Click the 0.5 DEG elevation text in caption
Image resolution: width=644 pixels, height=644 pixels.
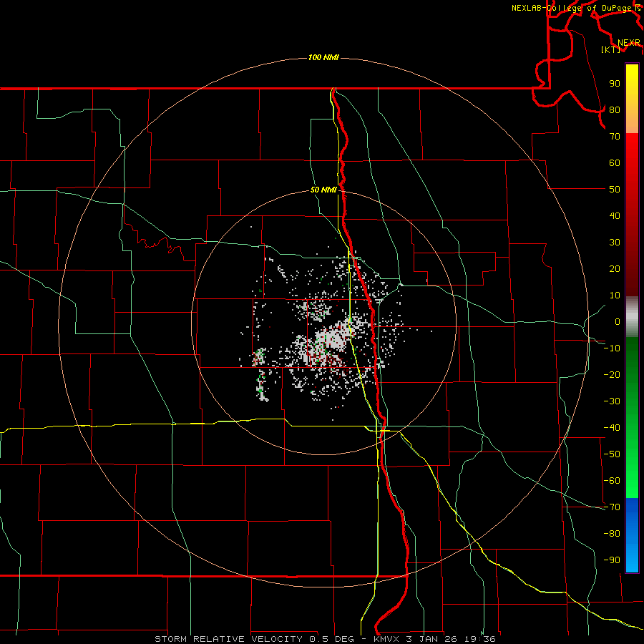(332, 639)
